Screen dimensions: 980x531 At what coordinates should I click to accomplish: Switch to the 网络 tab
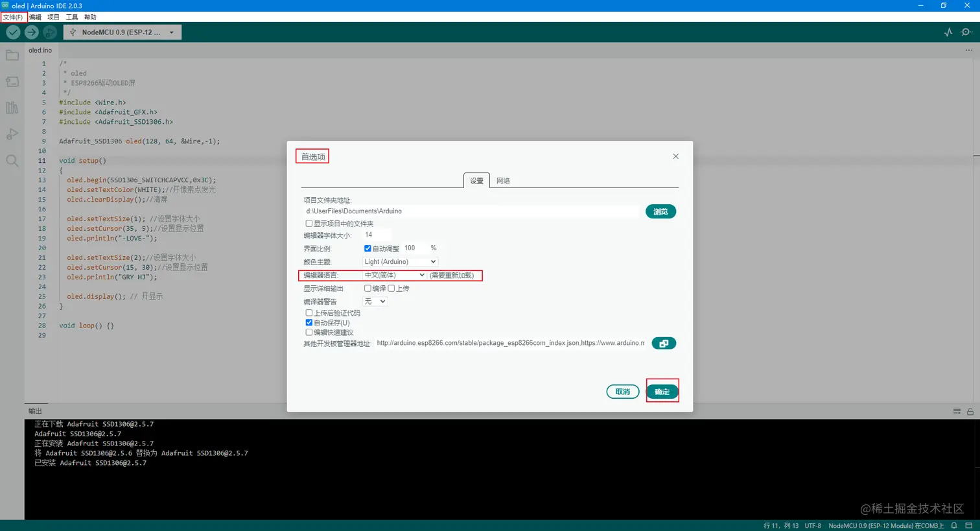[x=503, y=180]
